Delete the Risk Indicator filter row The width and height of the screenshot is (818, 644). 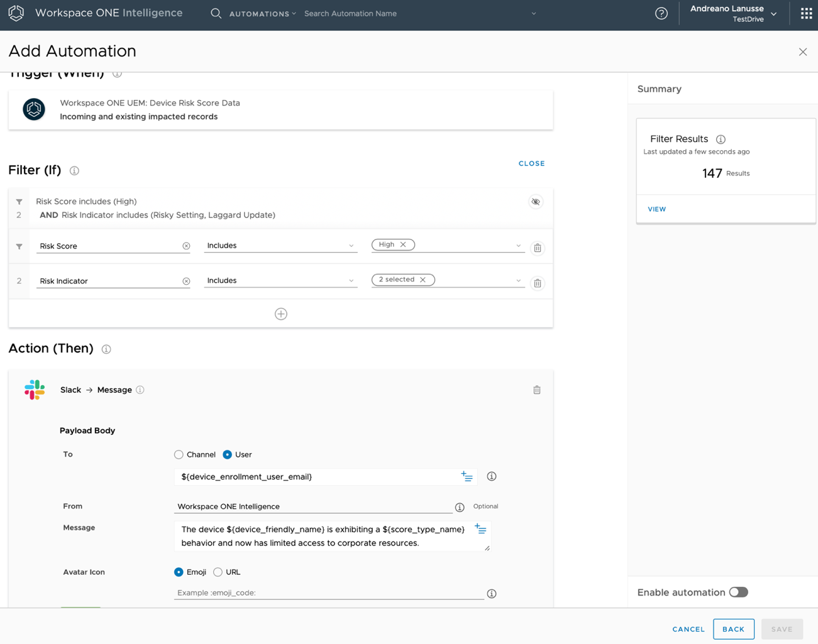click(537, 283)
